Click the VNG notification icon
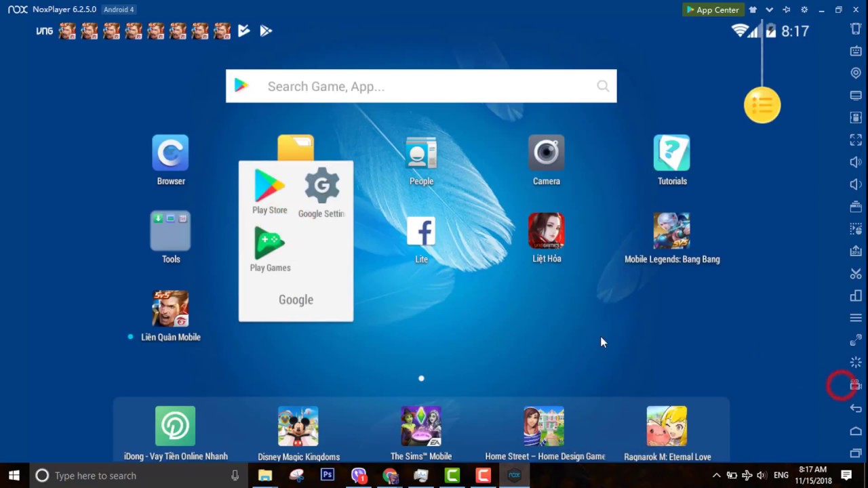868x488 pixels. (44, 30)
